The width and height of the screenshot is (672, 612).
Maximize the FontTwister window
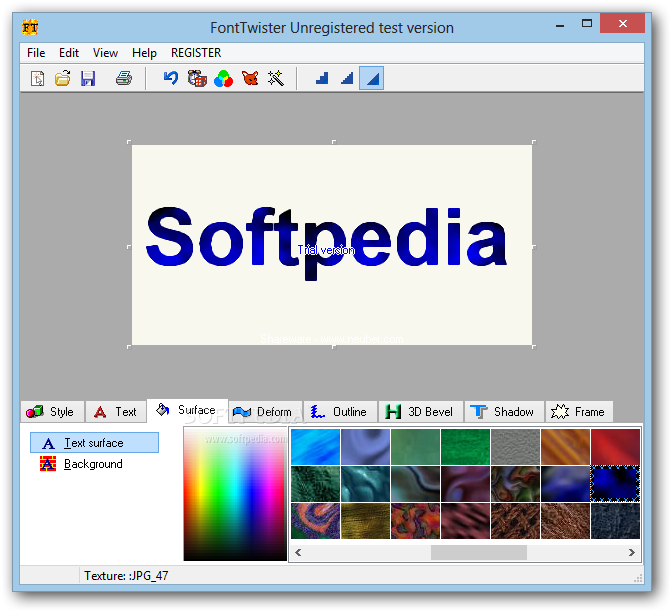[x=587, y=24]
